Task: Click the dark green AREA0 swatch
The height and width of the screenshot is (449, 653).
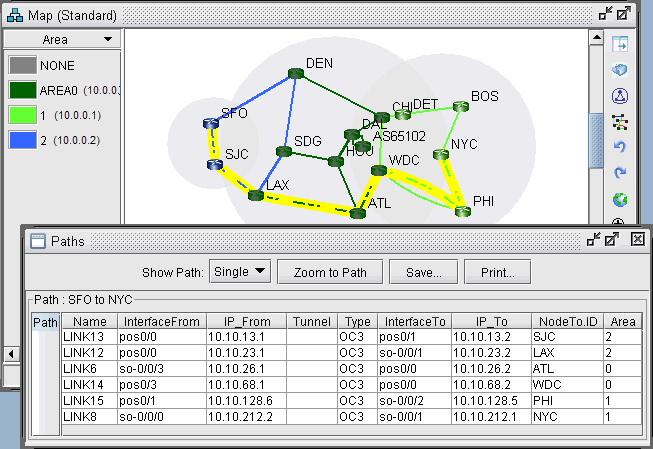Action: [x=23, y=90]
